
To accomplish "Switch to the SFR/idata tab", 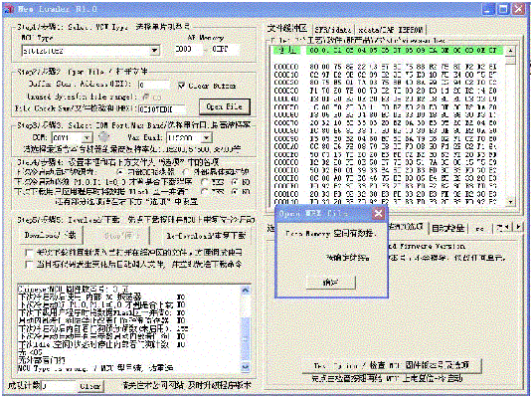I will (333, 30).
